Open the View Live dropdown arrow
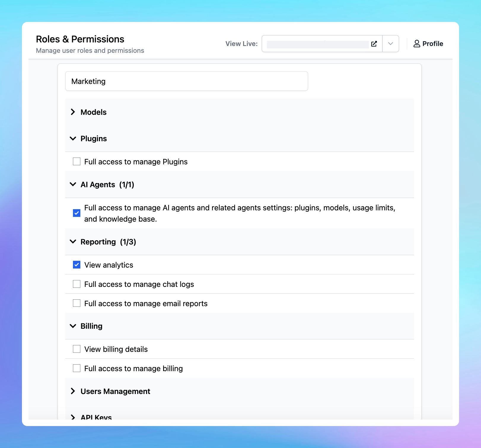The image size is (481, 448). (x=391, y=44)
